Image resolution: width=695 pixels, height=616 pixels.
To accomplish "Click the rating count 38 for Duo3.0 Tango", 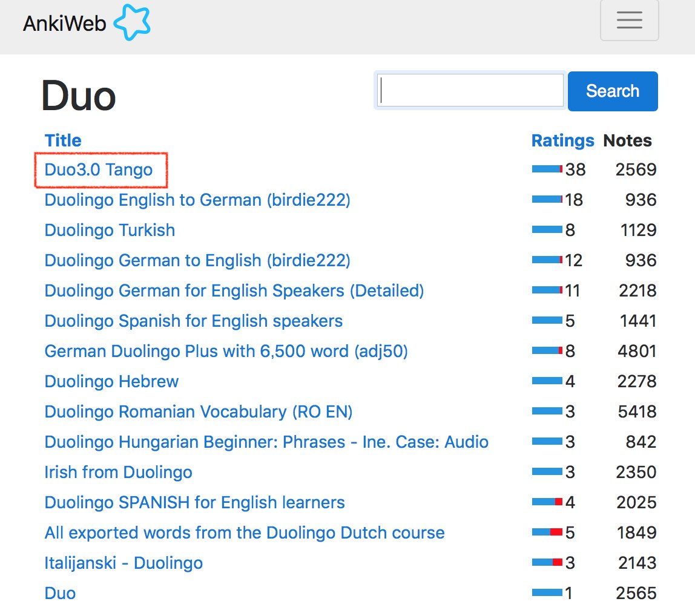I will (x=575, y=169).
